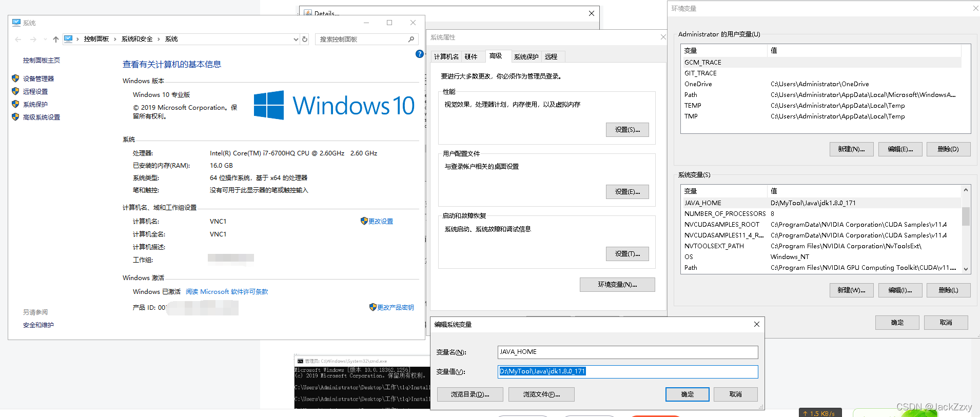This screenshot has width=980, height=417.
Task: Click shield icon beside 更改产品密钥
Action: pos(373,307)
